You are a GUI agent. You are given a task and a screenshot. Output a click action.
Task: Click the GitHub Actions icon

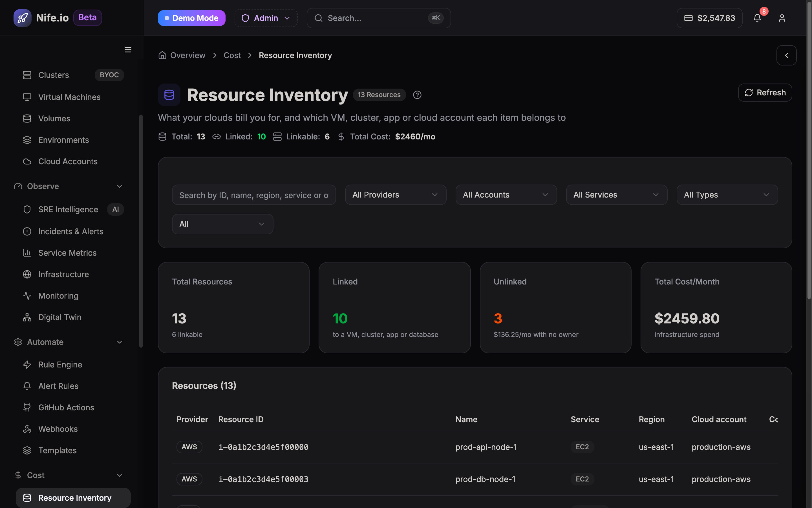27,408
